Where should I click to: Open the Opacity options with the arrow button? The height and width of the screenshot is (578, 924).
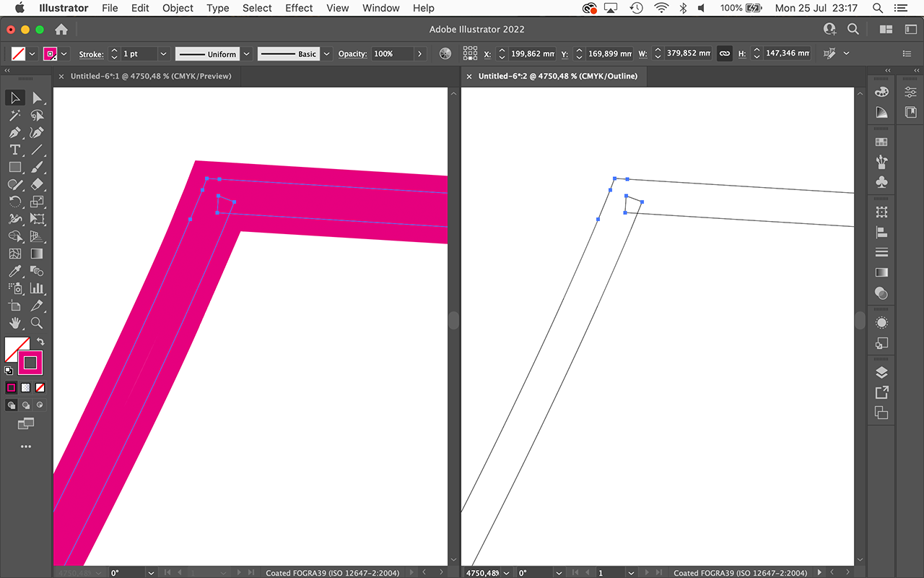pos(420,53)
